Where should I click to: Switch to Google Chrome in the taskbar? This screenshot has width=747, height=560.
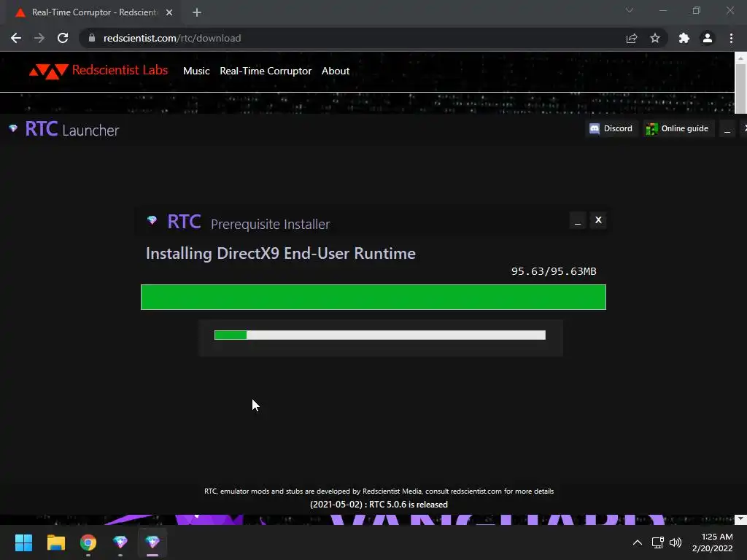[88, 542]
